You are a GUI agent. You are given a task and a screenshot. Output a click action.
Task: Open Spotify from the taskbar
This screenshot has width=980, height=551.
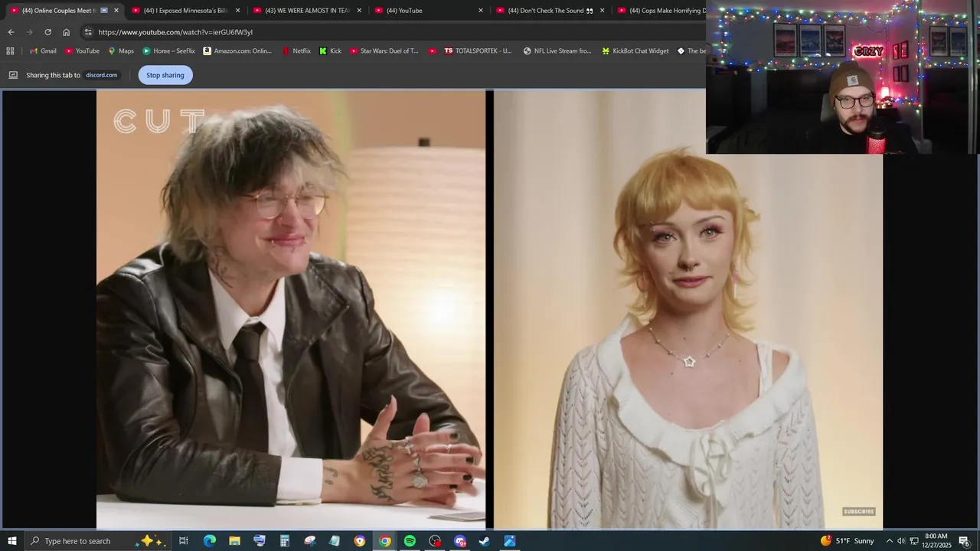click(x=410, y=541)
